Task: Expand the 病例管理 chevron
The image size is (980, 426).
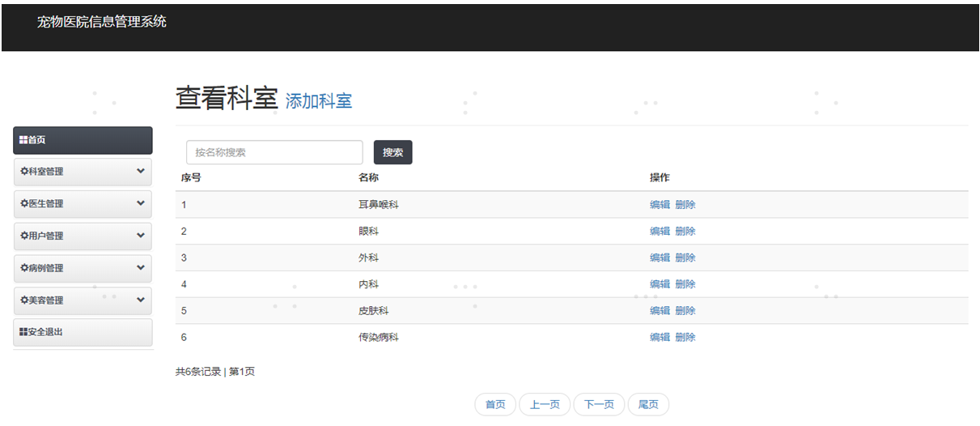Action: (x=141, y=267)
